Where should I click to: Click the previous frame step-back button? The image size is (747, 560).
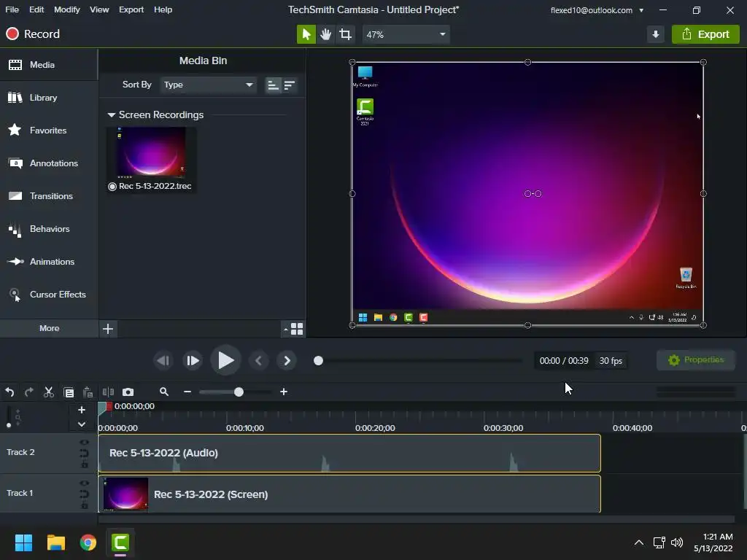[163, 361]
